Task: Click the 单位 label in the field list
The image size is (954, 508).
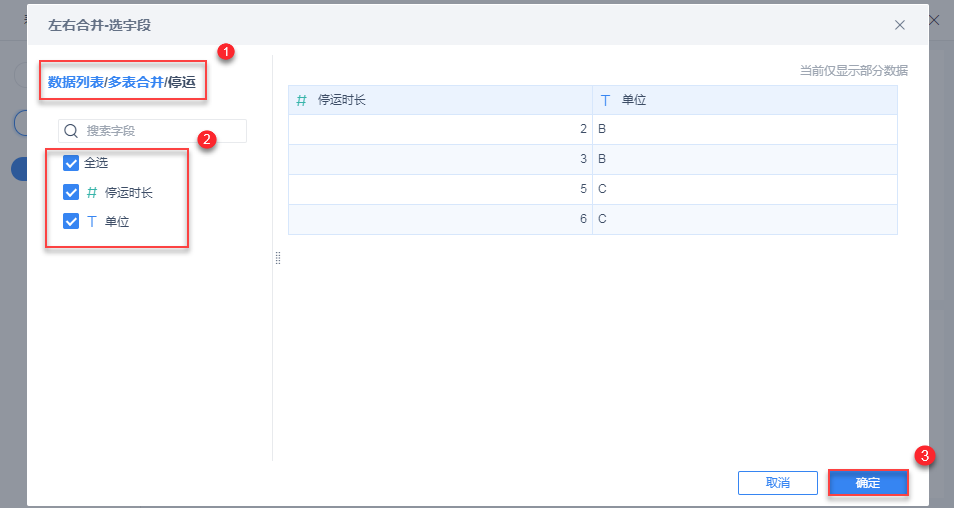Action: (x=117, y=222)
